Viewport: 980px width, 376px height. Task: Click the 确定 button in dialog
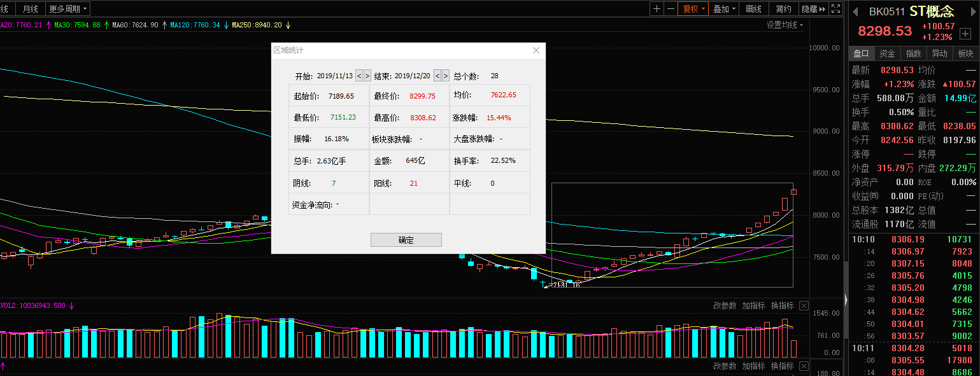(406, 240)
